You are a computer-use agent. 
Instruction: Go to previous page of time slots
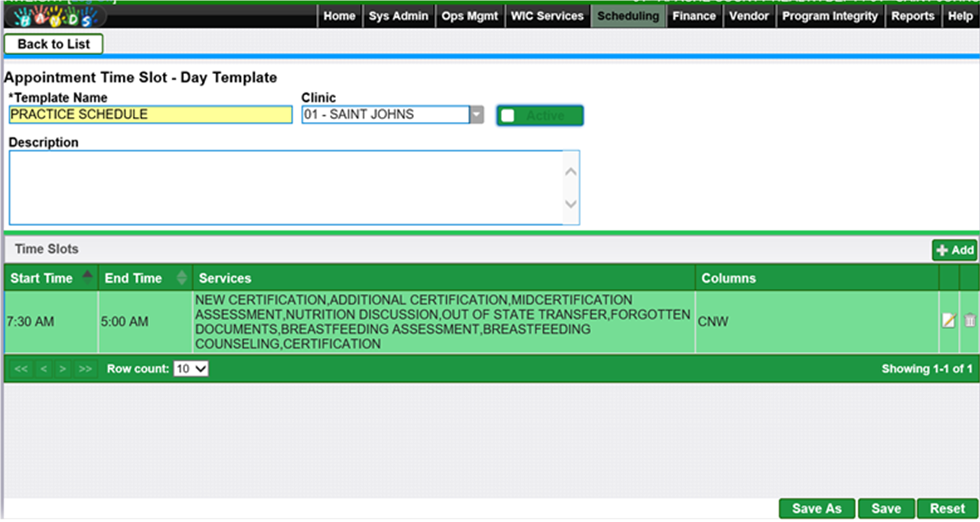pyautogui.click(x=44, y=369)
